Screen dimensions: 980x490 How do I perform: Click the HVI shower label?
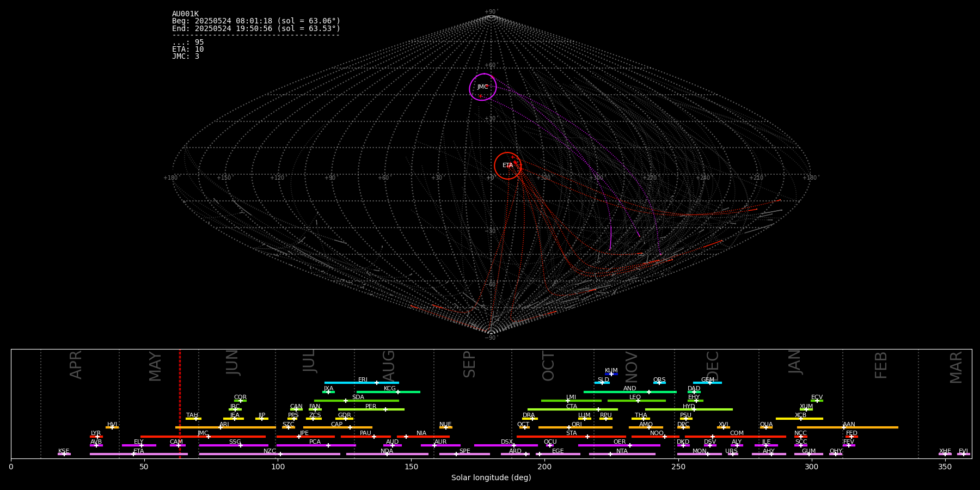(x=112, y=425)
